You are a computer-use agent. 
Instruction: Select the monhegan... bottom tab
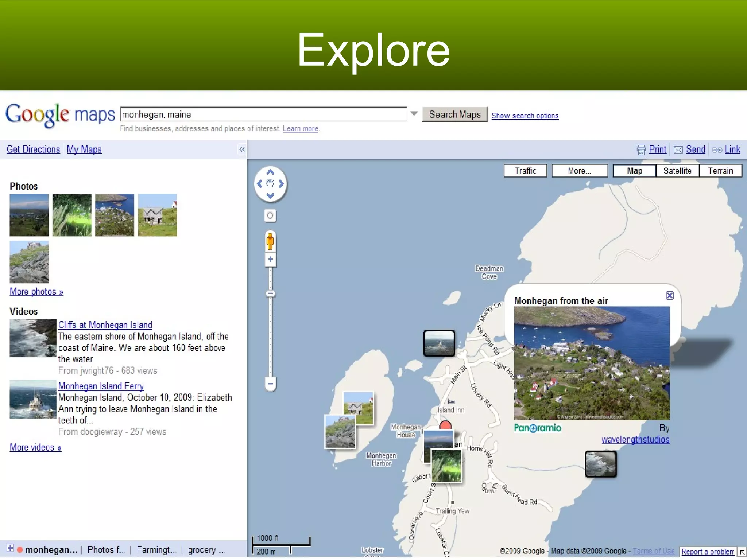51,549
